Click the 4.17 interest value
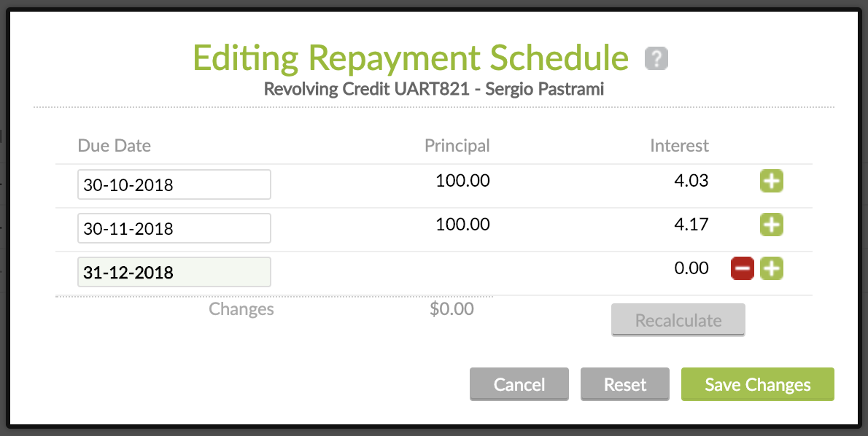The width and height of the screenshot is (868, 436). 691,225
